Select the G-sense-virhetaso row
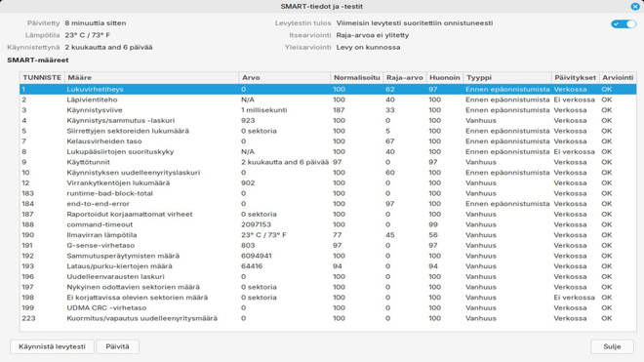Image resolution: width=644 pixels, height=362 pixels. click(x=328, y=245)
